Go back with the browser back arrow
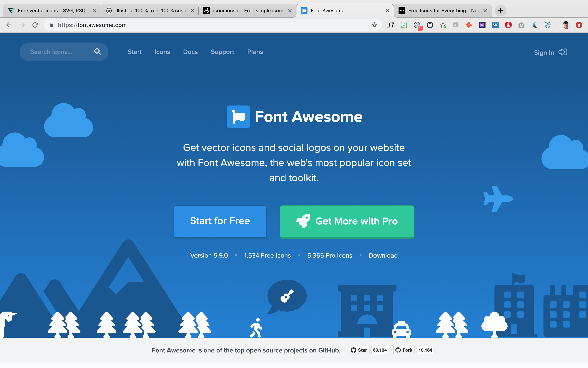 (x=9, y=25)
